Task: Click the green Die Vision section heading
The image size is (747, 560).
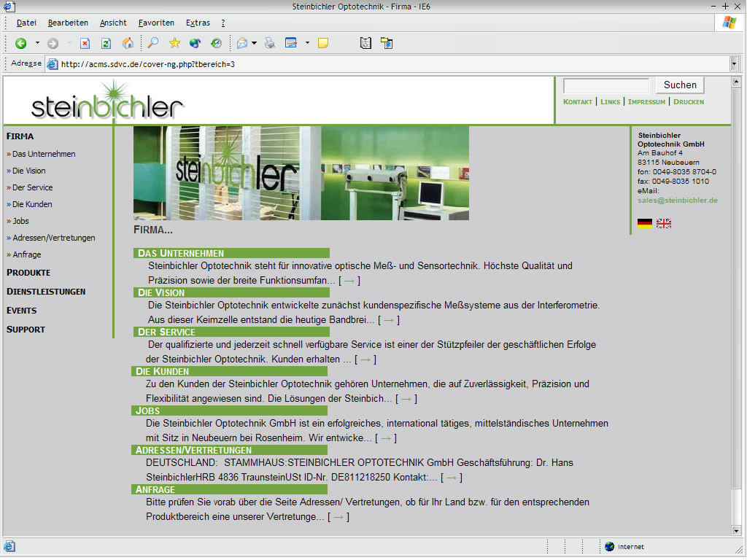Action: (x=231, y=293)
